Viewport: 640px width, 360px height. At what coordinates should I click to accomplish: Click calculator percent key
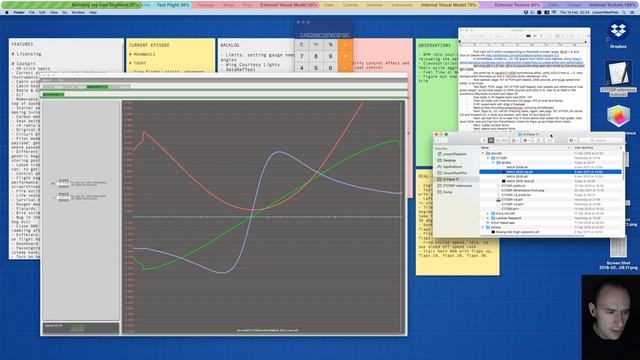pyautogui.click(x=331, y=44)
